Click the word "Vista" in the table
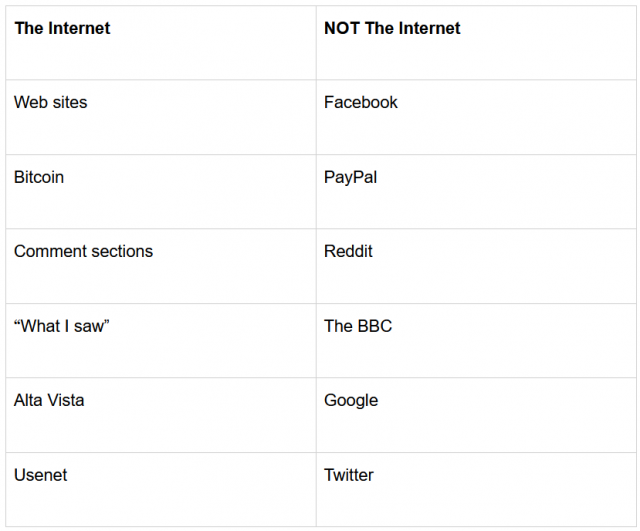Viewport: 640px width, 531px height. pos(65,400)
